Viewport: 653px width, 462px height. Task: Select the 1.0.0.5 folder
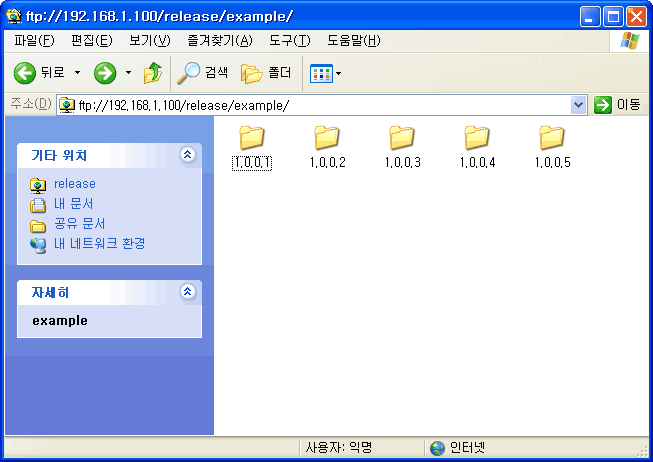click(x=552, y=147)
